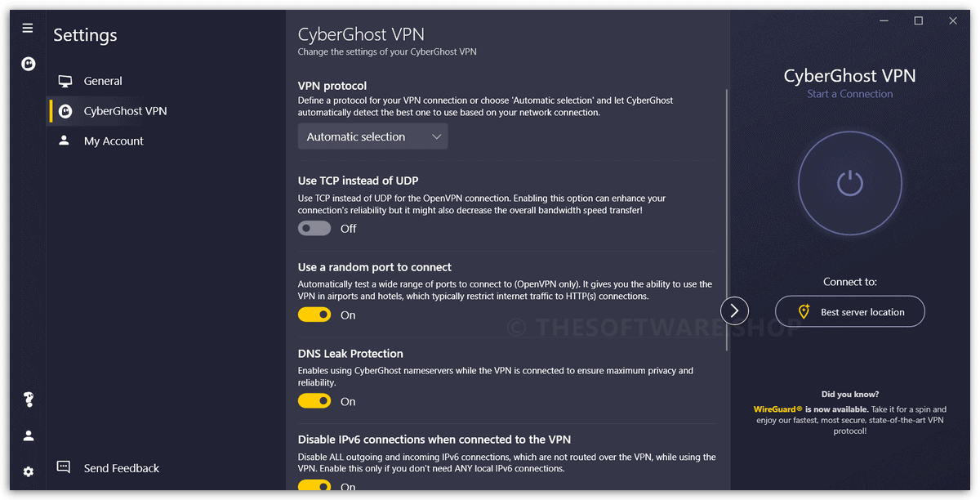This screenshot has width=980, height=500.
Task: Click the Send Feedback chat icon
Action: click(x=64, y=467)
